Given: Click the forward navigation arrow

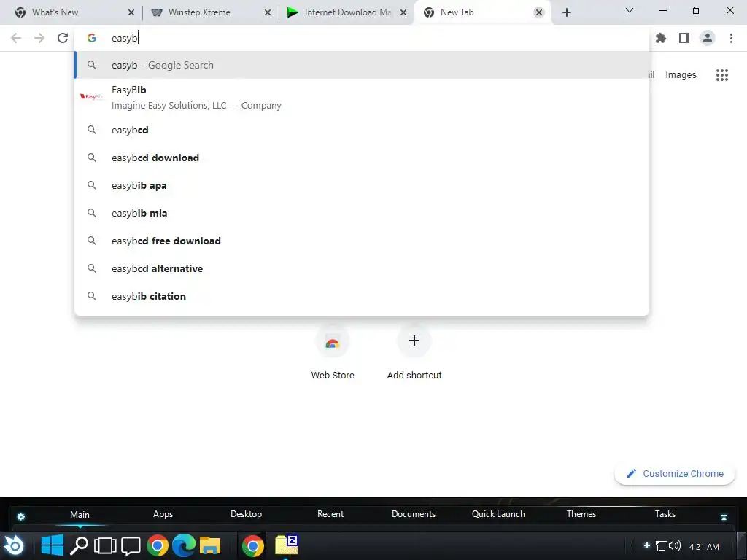Looking at the screenshot, I should pyautogui.click(x=39, y=38).
